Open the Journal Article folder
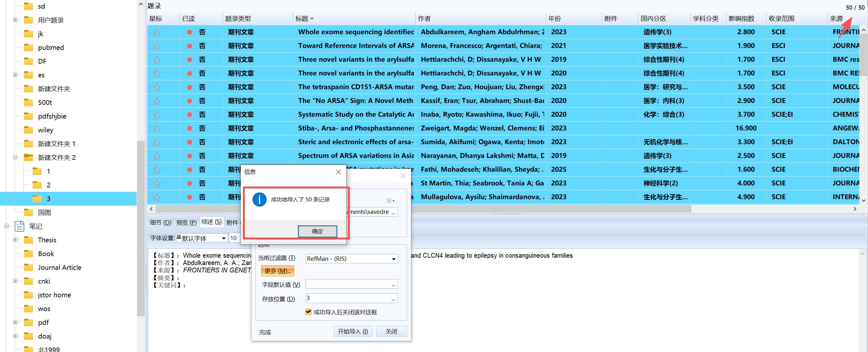Image resolution: width=868 pixels, height=352 pixels. click(x=59, y=267)
